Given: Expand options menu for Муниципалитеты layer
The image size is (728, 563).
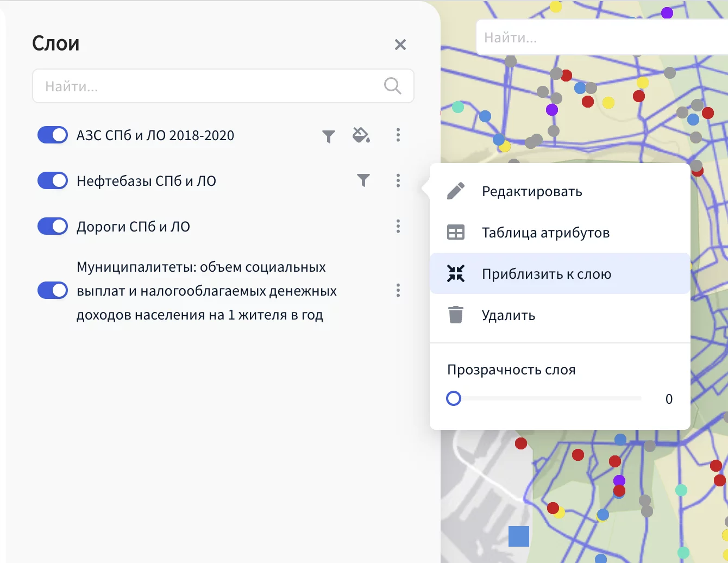Looking at the screenshot, I should (x=398, y=290).
